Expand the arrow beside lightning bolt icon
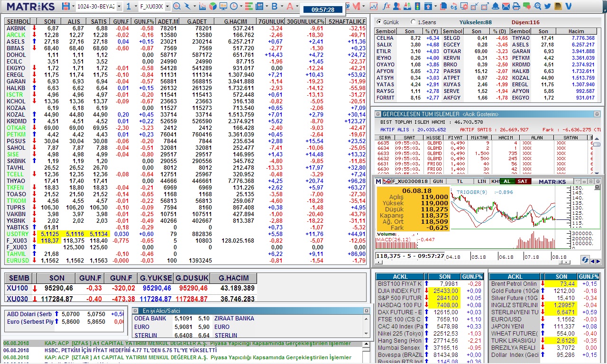 (x=194, y=6)
